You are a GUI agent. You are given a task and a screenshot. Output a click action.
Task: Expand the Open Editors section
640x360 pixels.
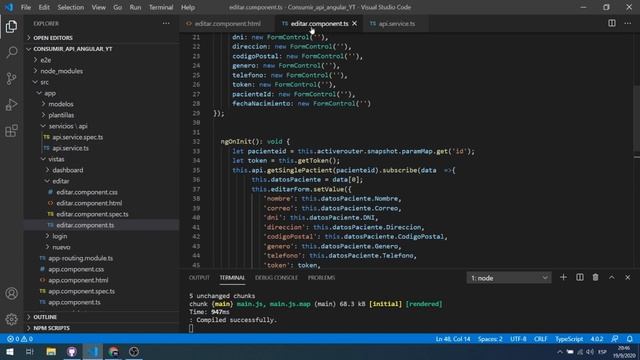(x=102, y=38)
